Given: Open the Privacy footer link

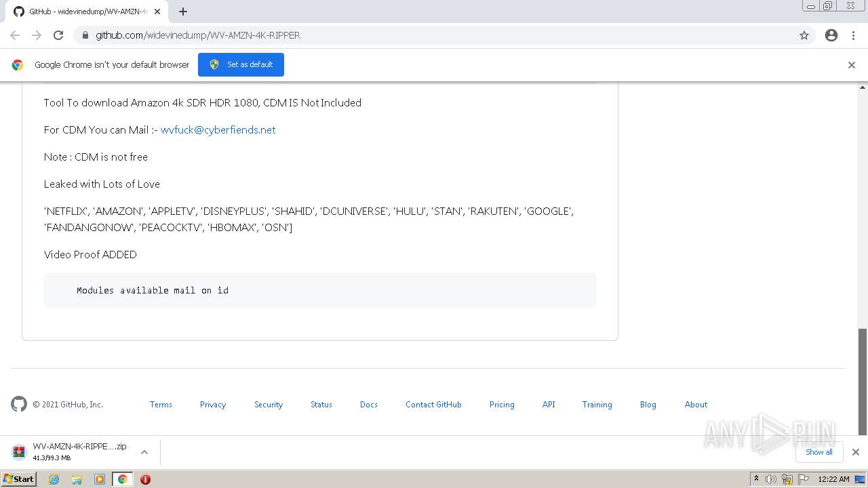Looking at the screenshot, I should coord(213,405).
